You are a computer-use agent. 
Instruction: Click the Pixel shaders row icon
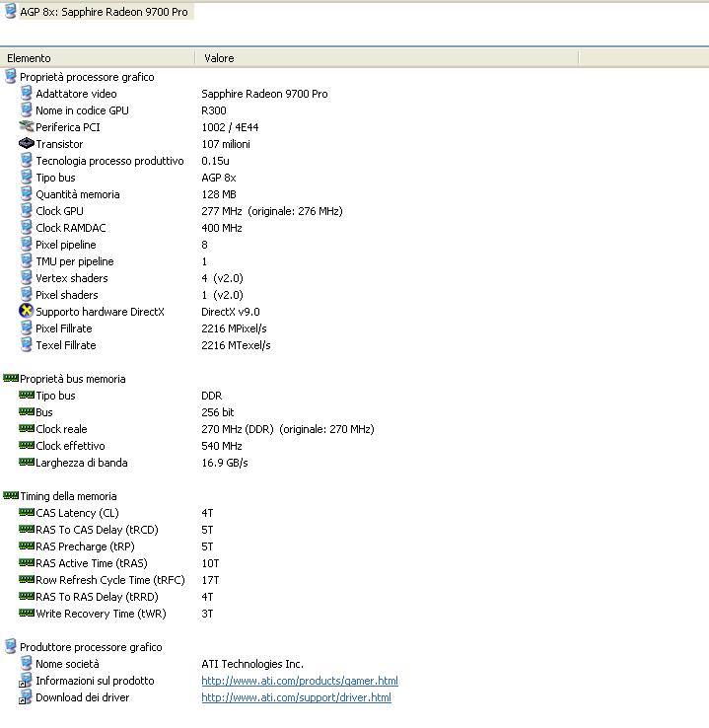pos(27,294)
